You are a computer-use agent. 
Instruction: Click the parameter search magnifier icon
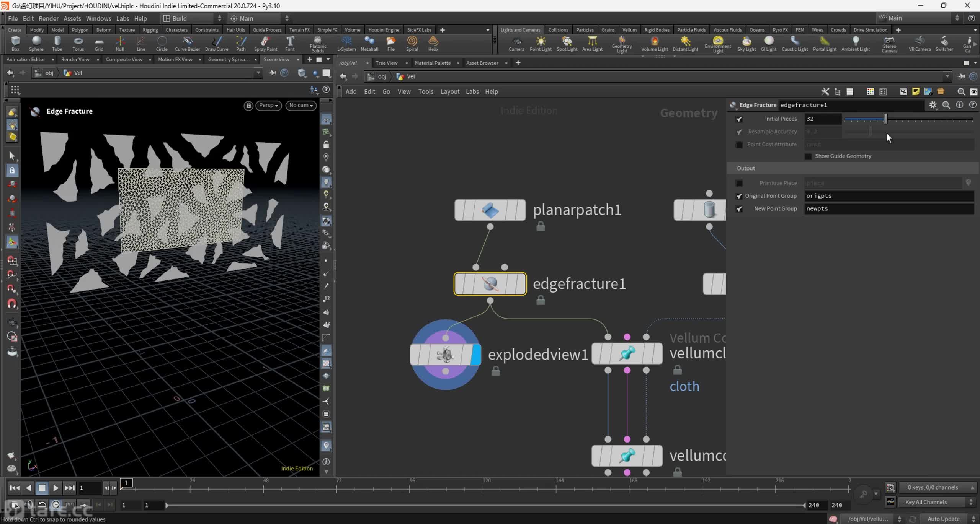point(946,105)
